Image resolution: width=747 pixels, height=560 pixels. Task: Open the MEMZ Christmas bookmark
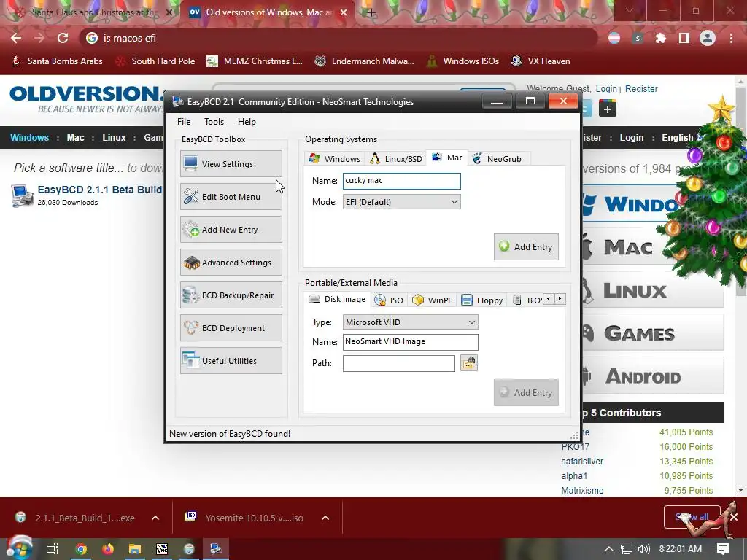(255, 61)
